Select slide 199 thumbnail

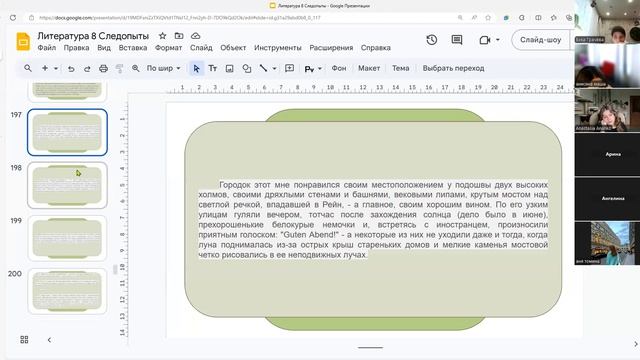point(67,238)
